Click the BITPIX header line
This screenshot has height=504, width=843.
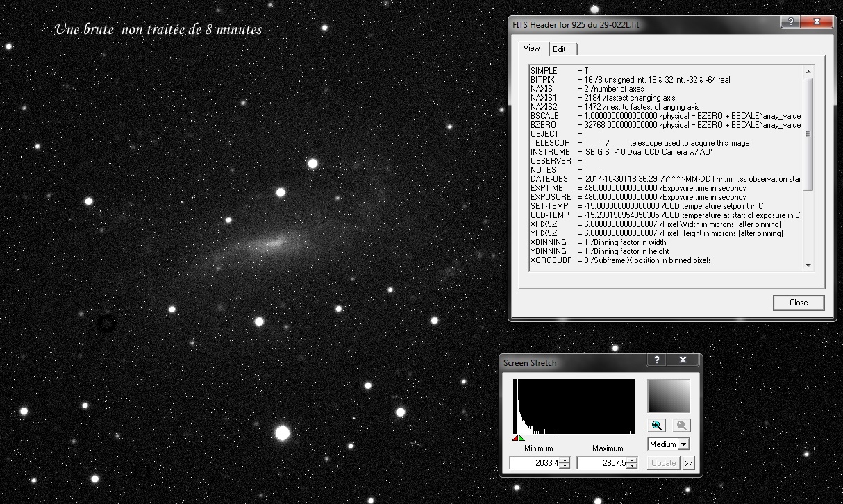pos(631,80)
